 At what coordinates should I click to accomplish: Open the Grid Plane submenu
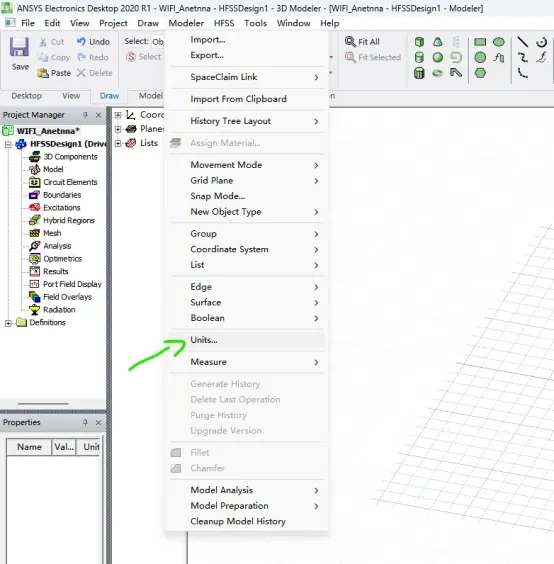[x=247, y=181]
